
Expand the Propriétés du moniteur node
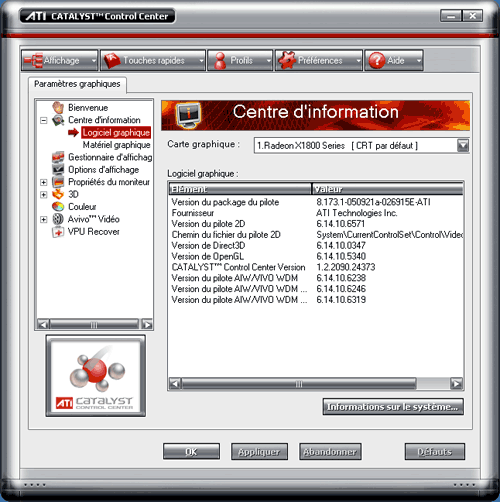[44, 182]
